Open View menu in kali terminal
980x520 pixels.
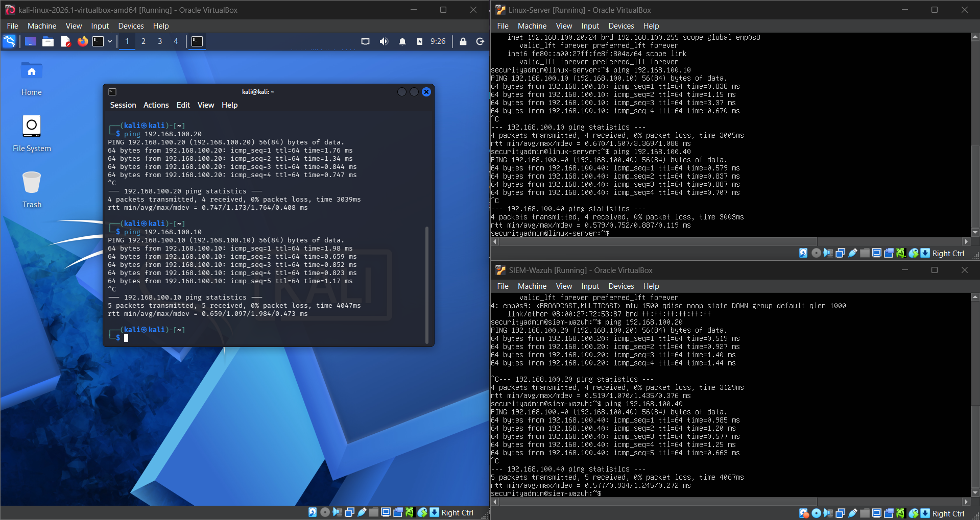206,105
